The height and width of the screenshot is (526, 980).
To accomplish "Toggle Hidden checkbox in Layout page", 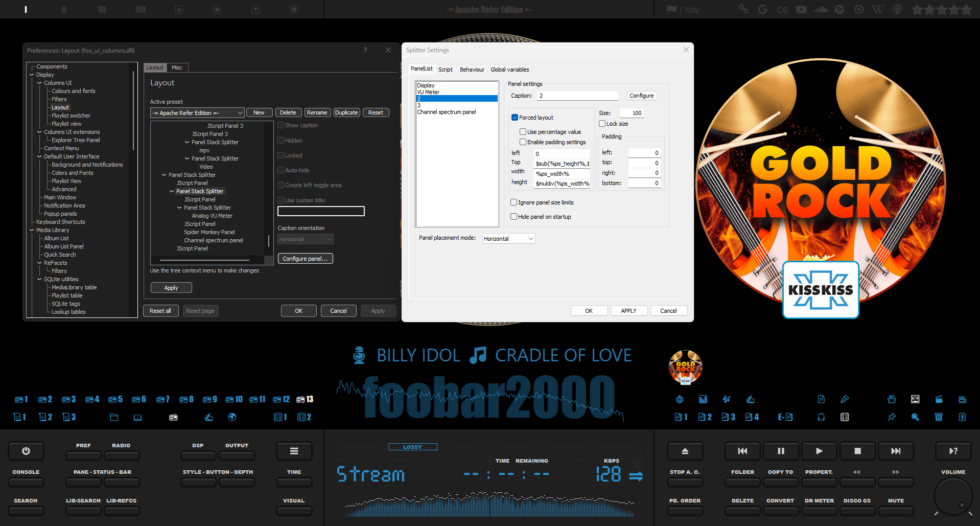I will pos(281,141).
